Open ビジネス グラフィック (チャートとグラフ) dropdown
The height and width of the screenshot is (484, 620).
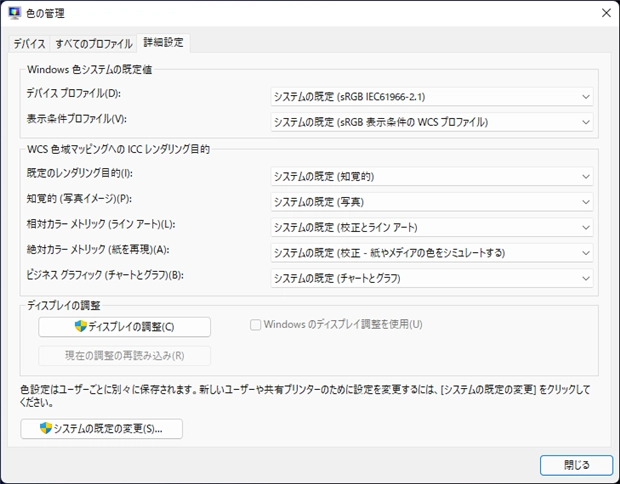pos(432,278)
